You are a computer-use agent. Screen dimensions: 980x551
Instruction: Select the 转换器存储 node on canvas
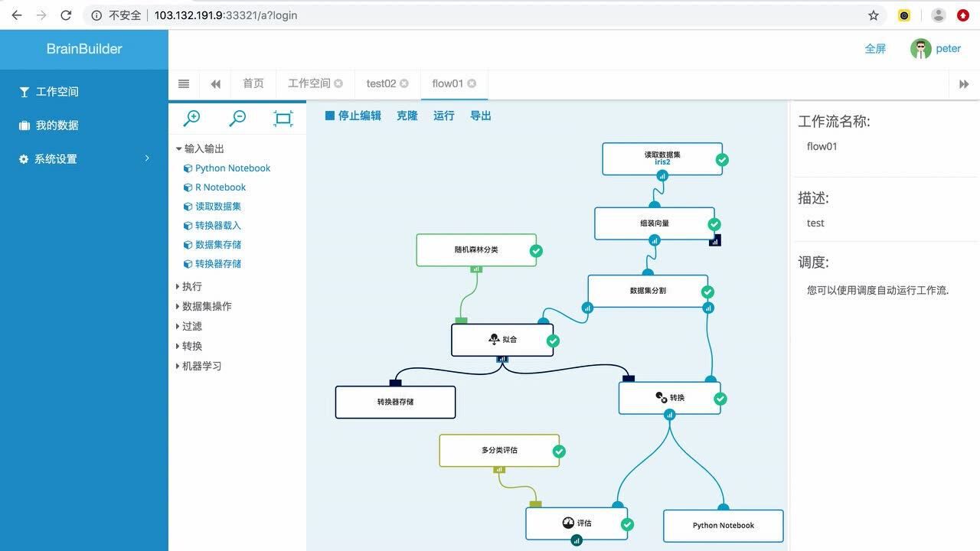(395, 402)
